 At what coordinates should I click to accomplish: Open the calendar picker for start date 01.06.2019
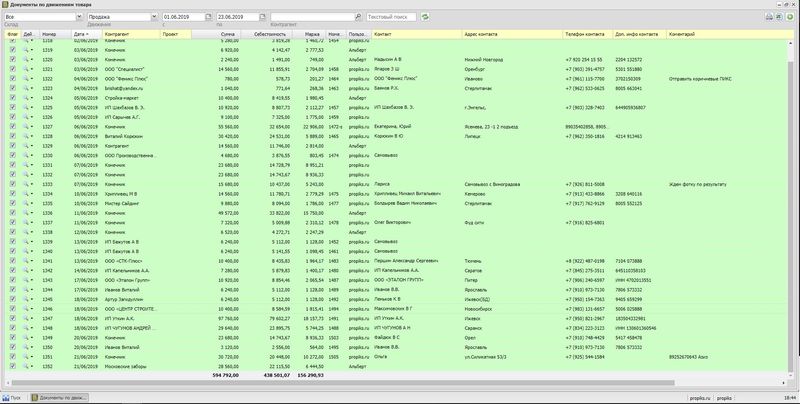coord(208,17)
